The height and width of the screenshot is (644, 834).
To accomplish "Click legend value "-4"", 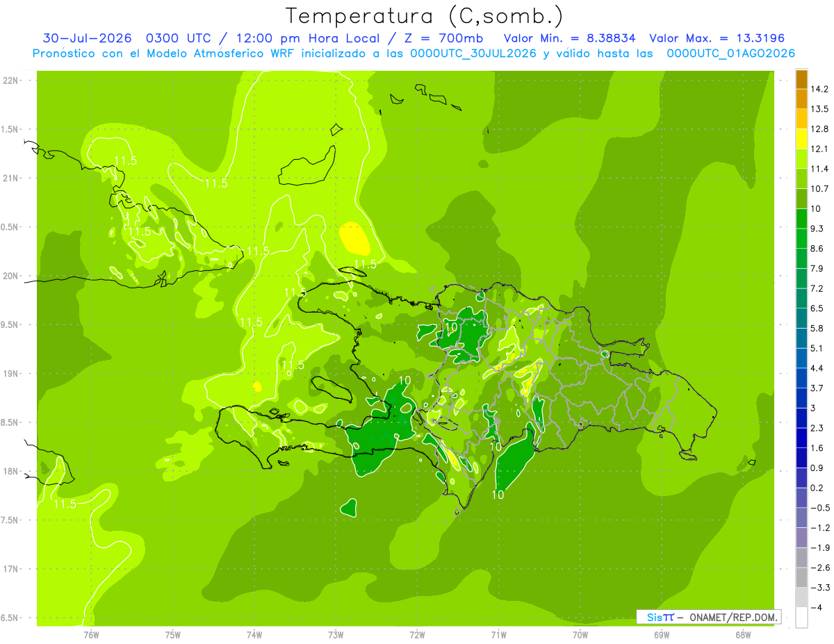I will [817, 607].
